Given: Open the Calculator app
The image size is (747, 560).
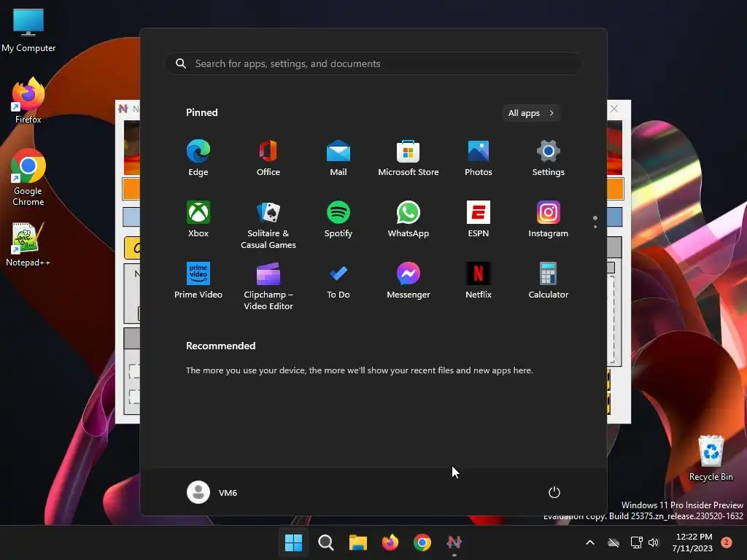Looking at the screenshot, I should [x=549, y=281].
